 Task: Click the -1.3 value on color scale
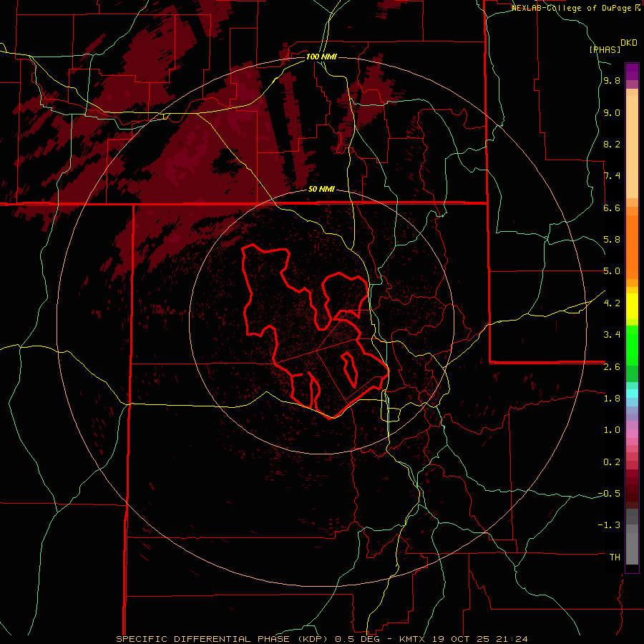(609, 525)
